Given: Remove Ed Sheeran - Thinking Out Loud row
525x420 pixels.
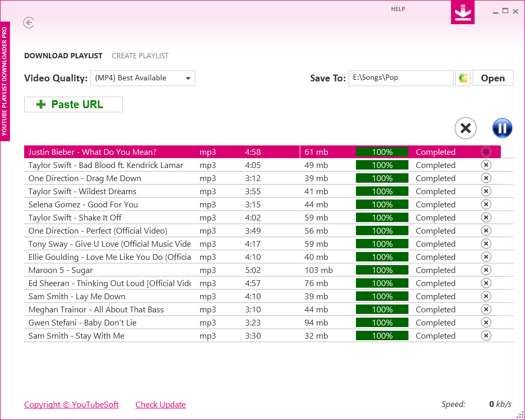Looking at the screenshot, I should (x=486, y=283).
